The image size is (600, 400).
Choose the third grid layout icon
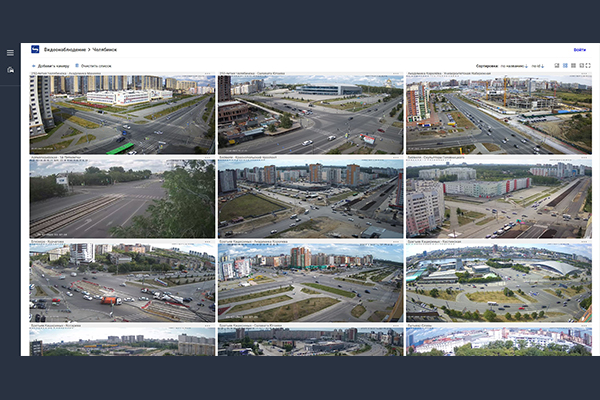[574, 66]
